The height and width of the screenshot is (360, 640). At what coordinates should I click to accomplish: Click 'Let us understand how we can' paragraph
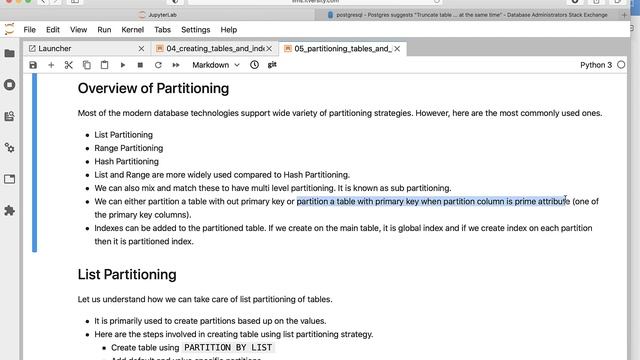click(205, 300)
